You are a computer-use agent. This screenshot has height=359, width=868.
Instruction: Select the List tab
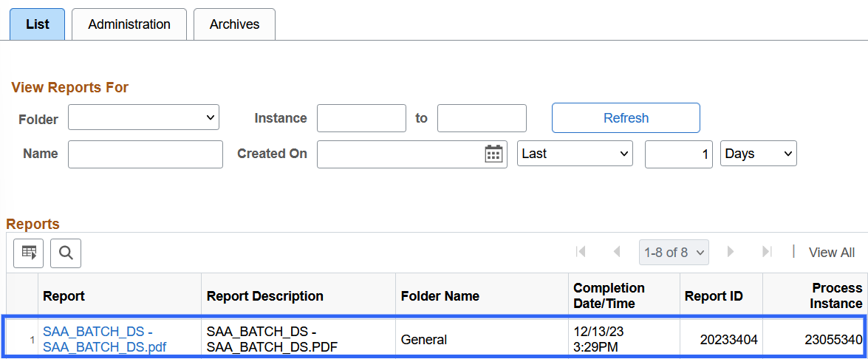point(37,24)
